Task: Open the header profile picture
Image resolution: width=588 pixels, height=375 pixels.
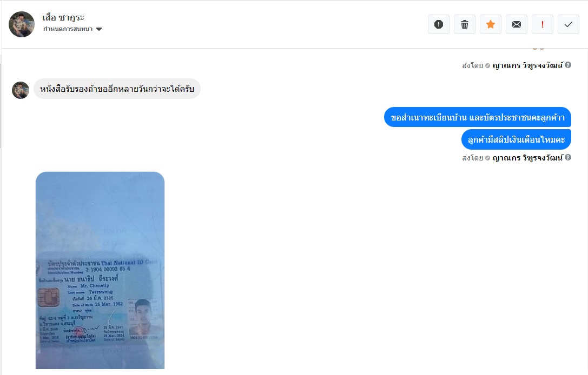Action: pyautogui.click(x=22, y=24)
